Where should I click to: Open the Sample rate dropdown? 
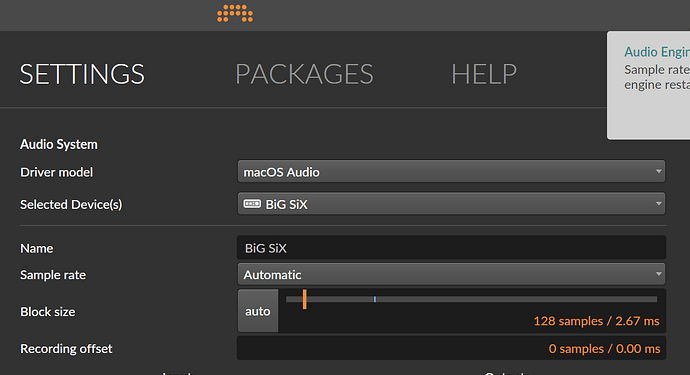pos(451,274)
